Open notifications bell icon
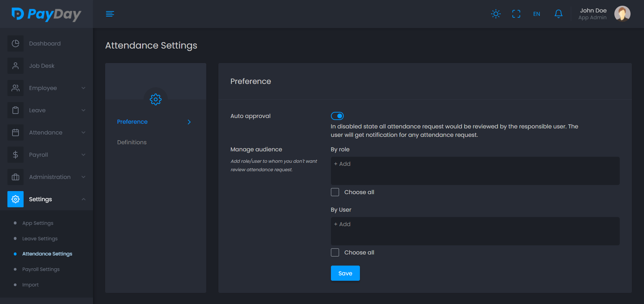The width and height of the screenshot is (644, 304). click(558, 14)
